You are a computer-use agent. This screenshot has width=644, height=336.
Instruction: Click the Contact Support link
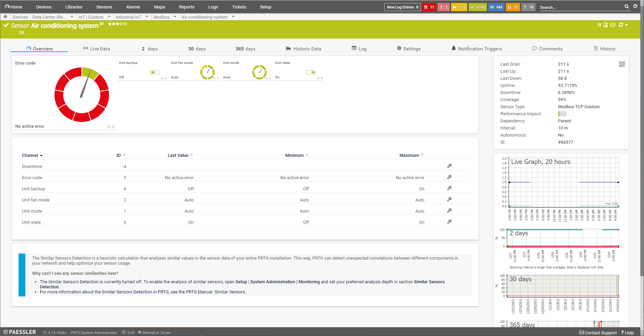coord(598,333)
